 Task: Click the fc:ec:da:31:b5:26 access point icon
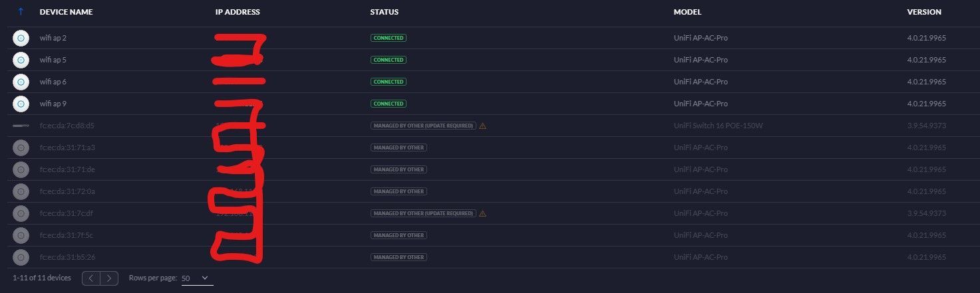[x=21, y=257]
